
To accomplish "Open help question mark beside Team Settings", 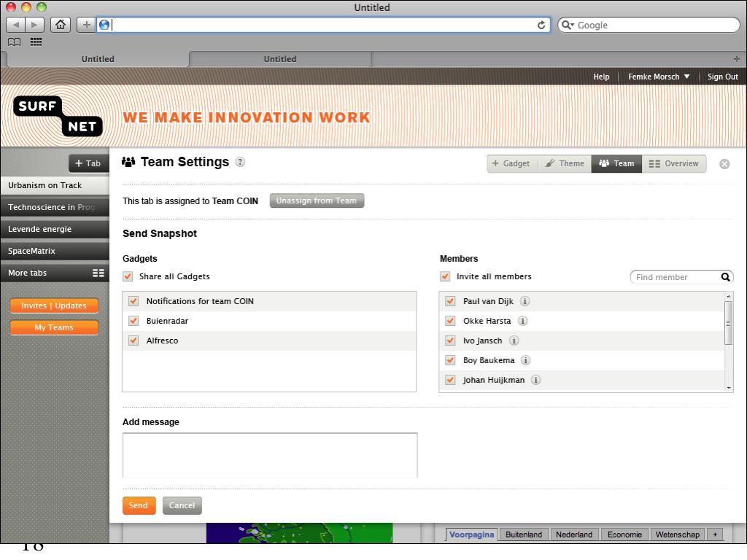I will click(x=241, y=162).
